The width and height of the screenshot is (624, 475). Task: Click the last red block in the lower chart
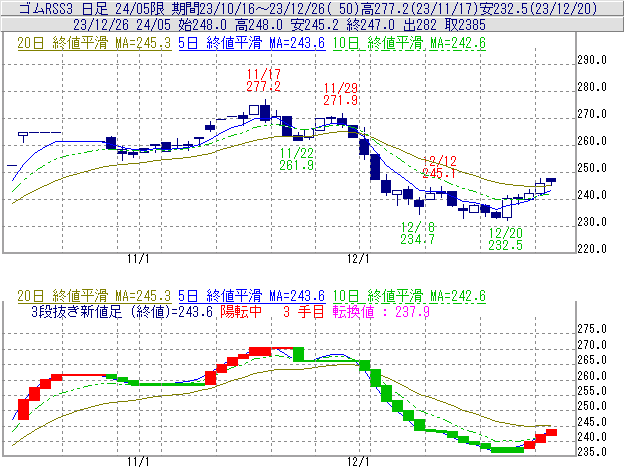551,432
